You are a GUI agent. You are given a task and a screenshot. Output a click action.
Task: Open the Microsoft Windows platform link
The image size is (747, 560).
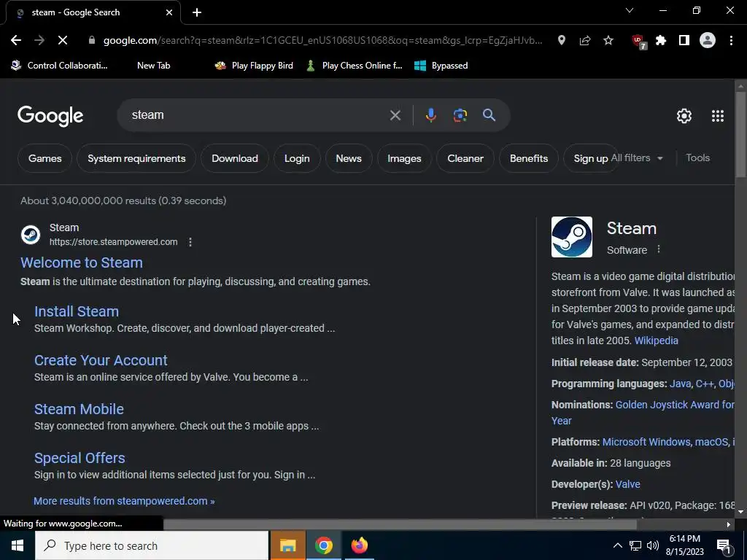[x=646, y=442]
